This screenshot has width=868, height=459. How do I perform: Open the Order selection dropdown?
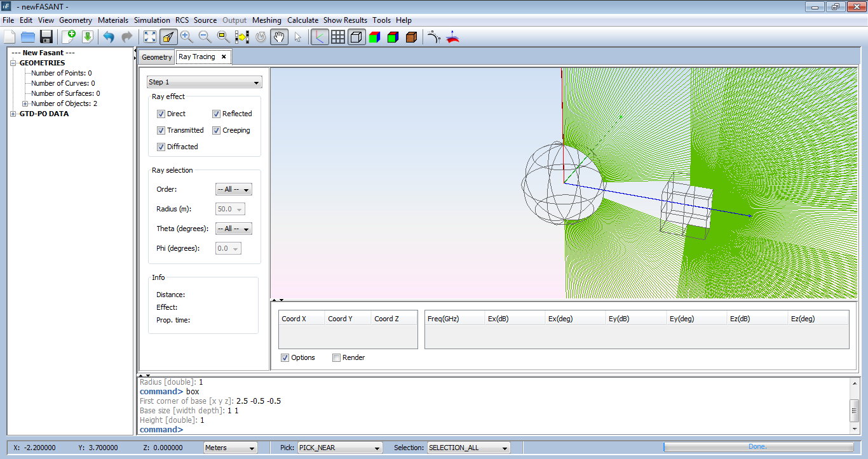[233, 189]
